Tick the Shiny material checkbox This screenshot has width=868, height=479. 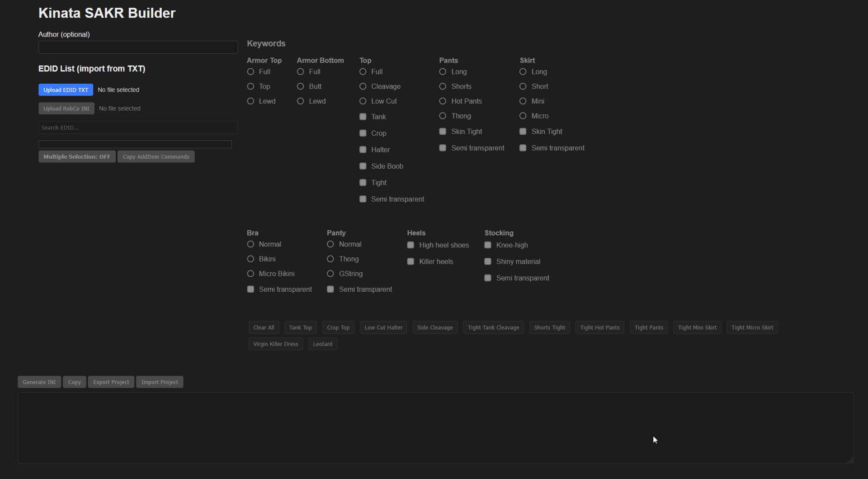[488, 261]
